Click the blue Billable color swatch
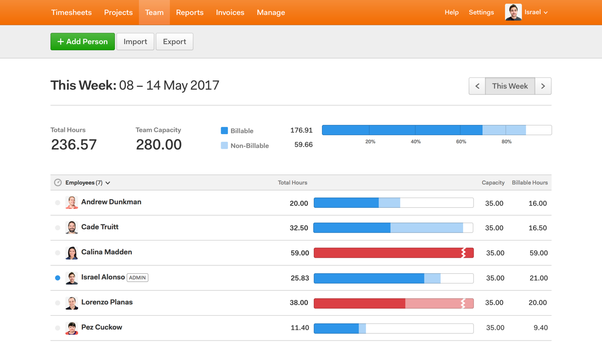Viewport: 602px width, 364px height. pos(225,130)
